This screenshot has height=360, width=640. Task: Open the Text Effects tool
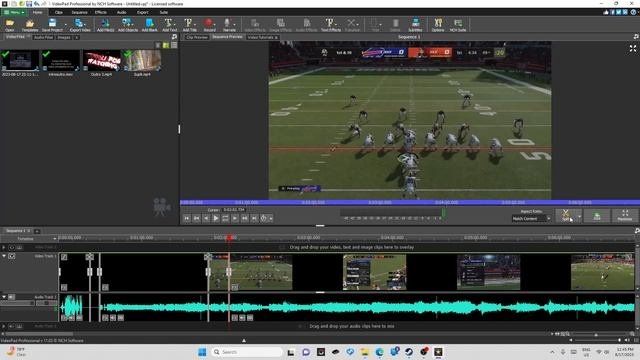[x=331, y=25]
